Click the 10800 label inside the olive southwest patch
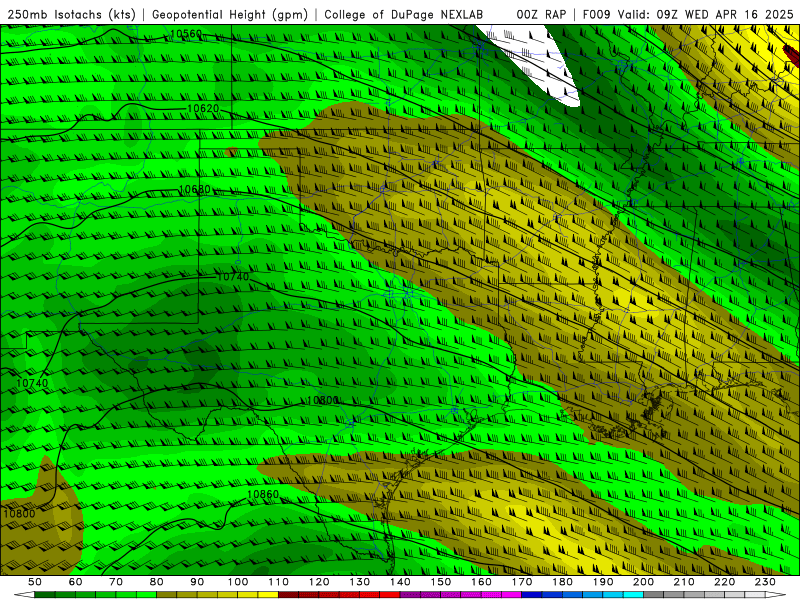Screen dimensions: 800x600 19,513
